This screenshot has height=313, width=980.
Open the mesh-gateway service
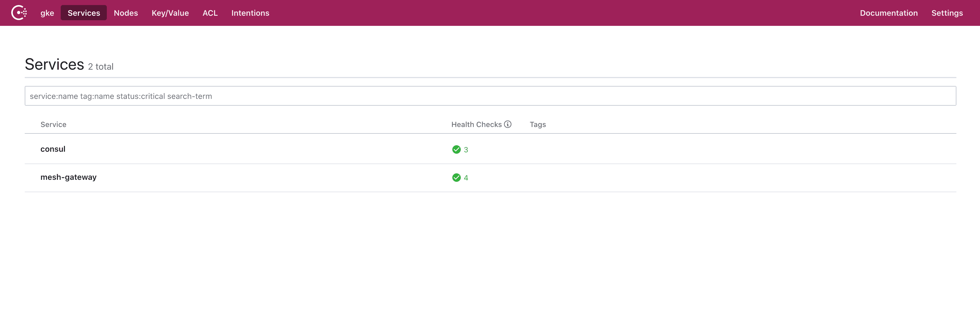tap(69, 177)
